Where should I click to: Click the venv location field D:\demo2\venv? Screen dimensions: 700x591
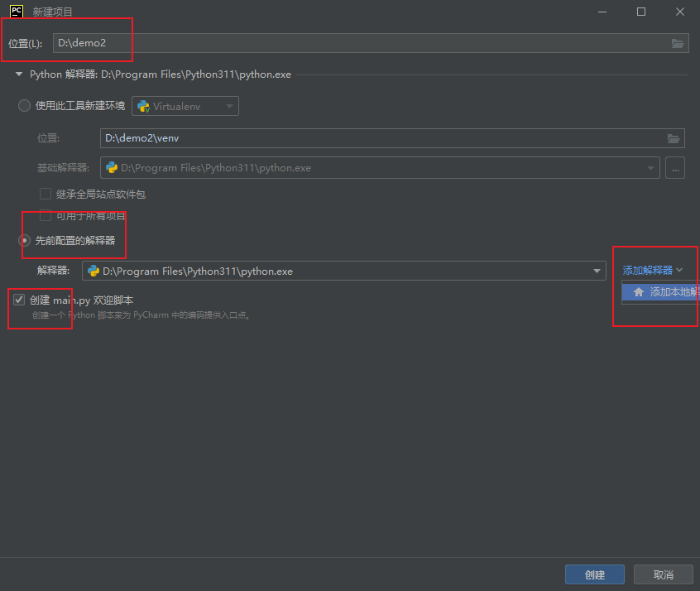point(392,138)
